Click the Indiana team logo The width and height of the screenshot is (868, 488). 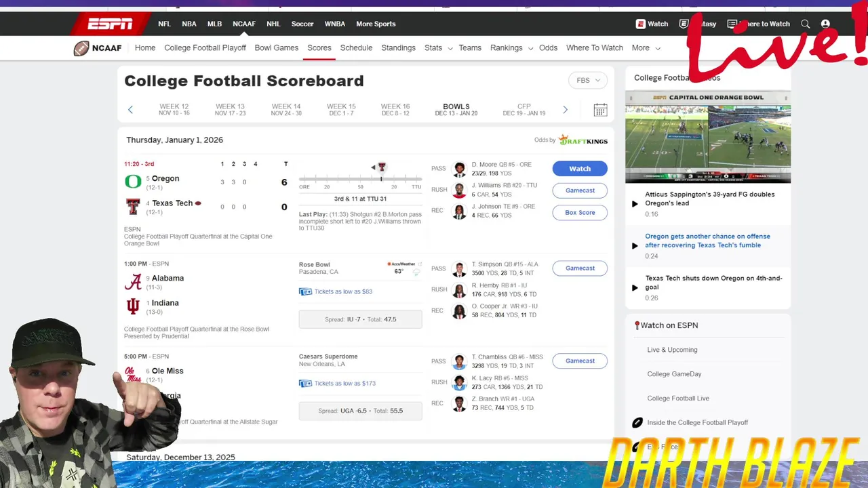(133, 306)
